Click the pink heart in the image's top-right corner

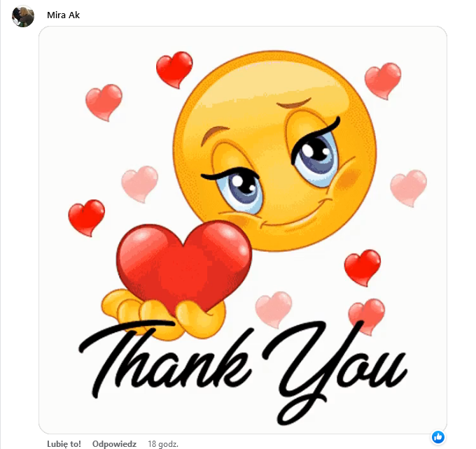coord(383,81)
